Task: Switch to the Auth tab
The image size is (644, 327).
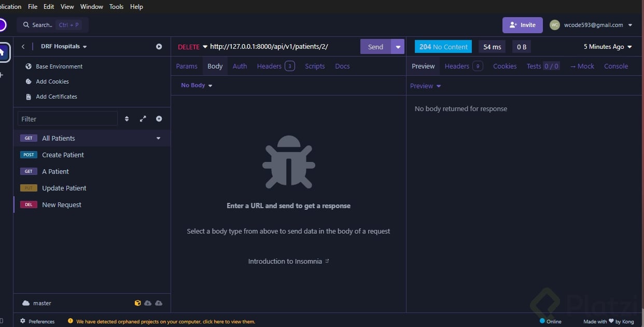Action: (240, 66)
